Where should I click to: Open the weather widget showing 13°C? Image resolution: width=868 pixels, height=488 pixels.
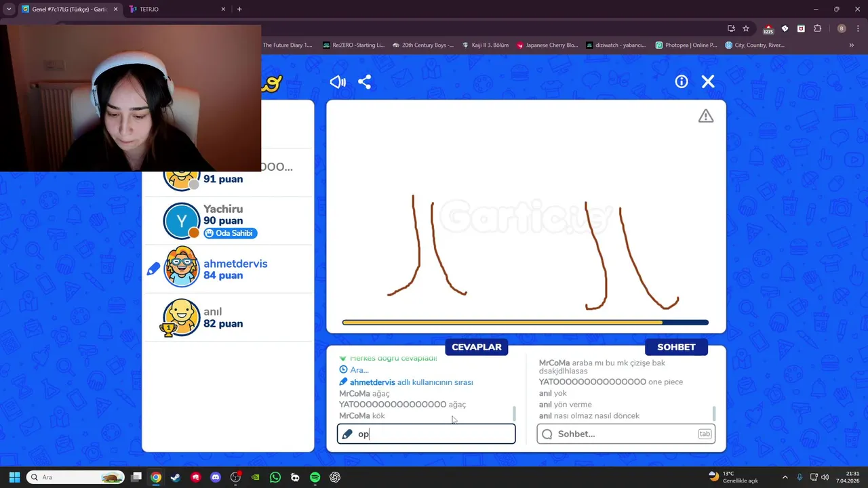(x=733, y=477)
